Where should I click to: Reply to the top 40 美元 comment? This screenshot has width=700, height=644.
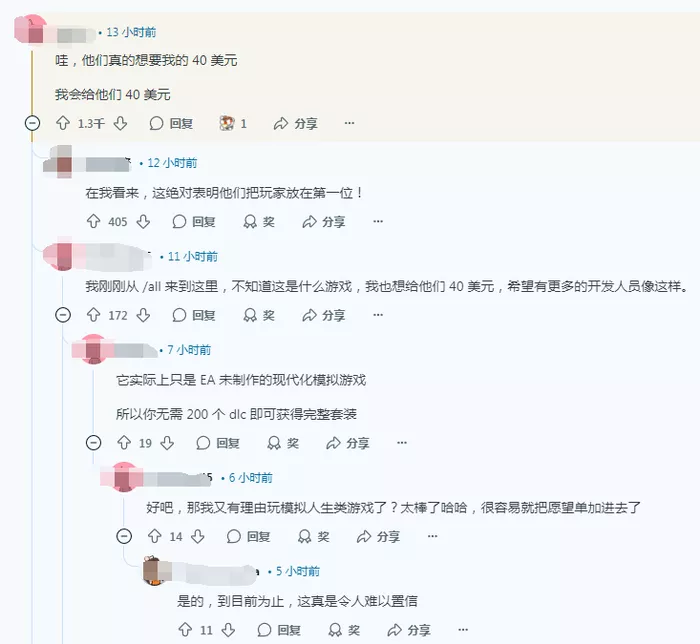click(171, 123)
